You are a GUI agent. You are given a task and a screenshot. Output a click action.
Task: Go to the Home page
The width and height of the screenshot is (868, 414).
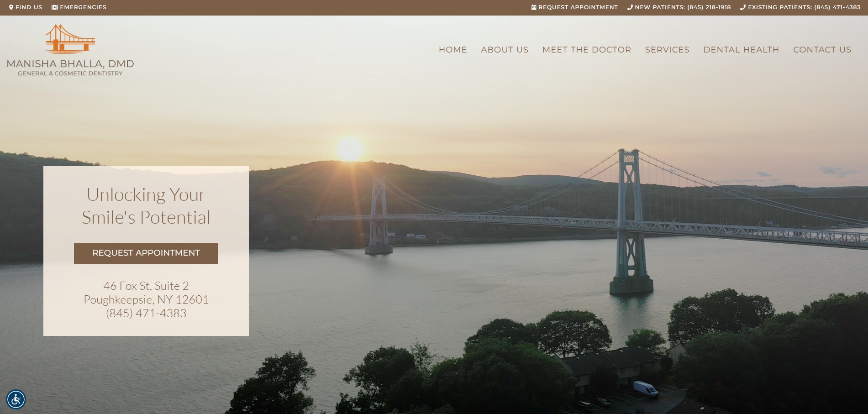[452, 50]
